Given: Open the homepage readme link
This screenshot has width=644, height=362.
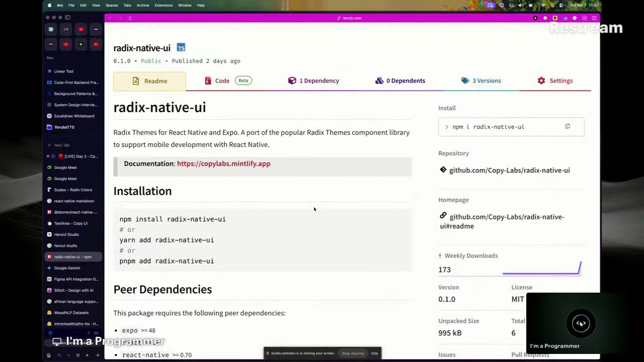Looking at the screenshot, I should tap(502, 221).
